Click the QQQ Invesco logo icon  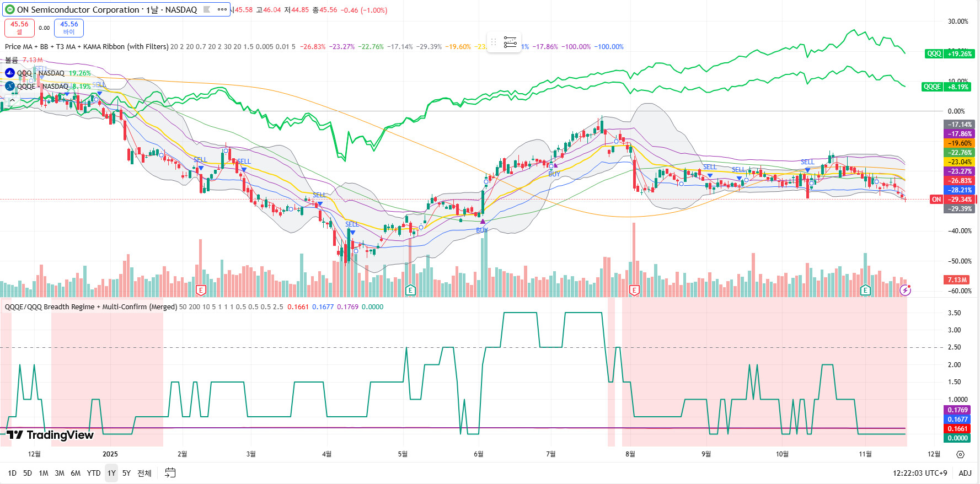click(10, 73)
